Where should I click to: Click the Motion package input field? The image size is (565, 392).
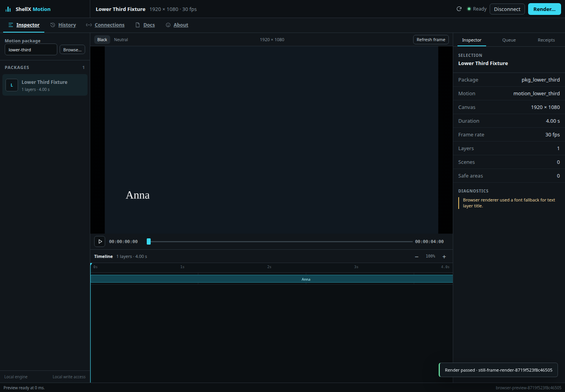(x=31, y=50)
